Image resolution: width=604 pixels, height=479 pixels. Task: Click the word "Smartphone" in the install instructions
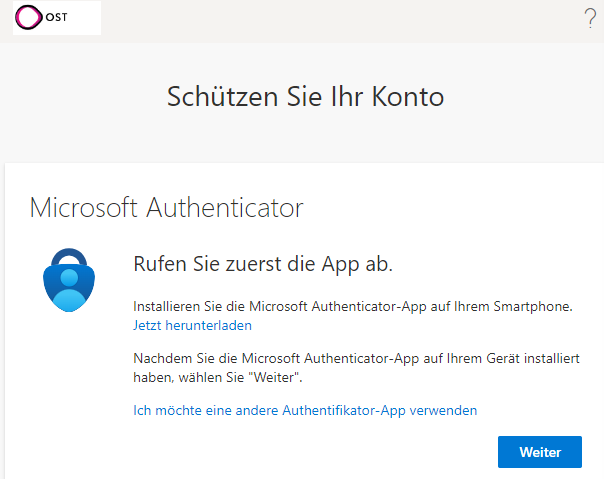[537, 306]
